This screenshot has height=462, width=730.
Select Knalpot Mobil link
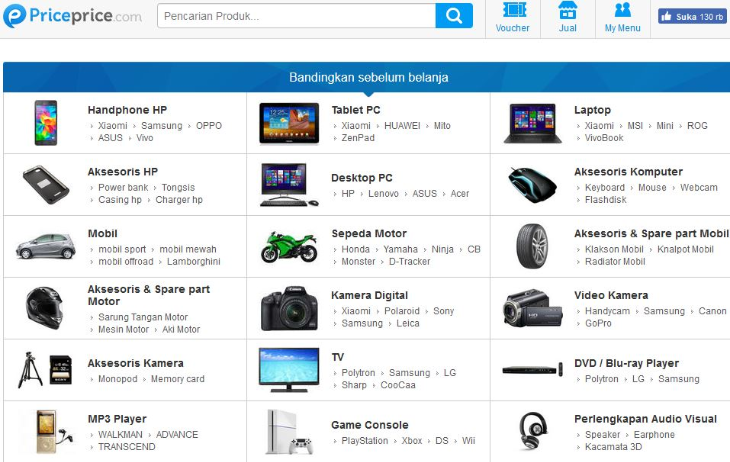tap(685, 249)
